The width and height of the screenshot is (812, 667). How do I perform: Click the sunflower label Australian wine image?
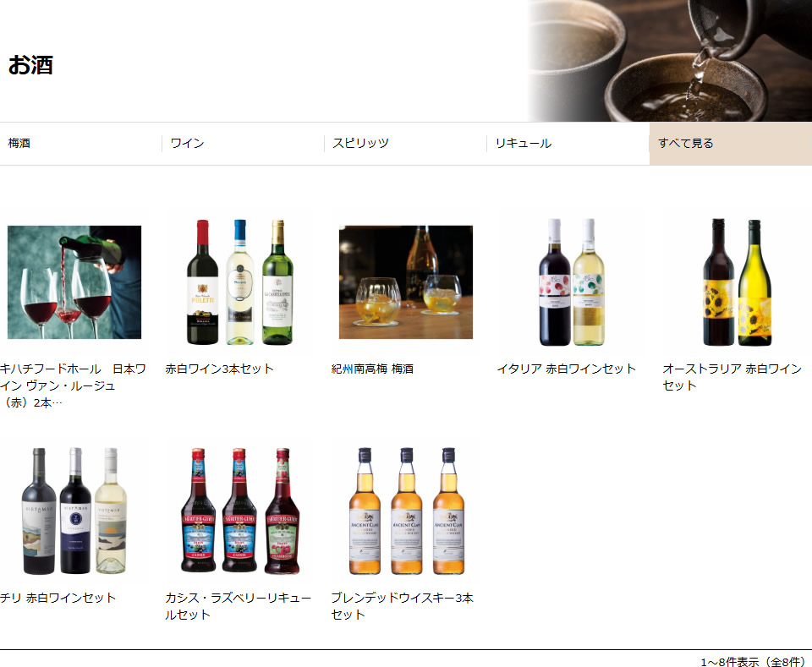(738, 282)
